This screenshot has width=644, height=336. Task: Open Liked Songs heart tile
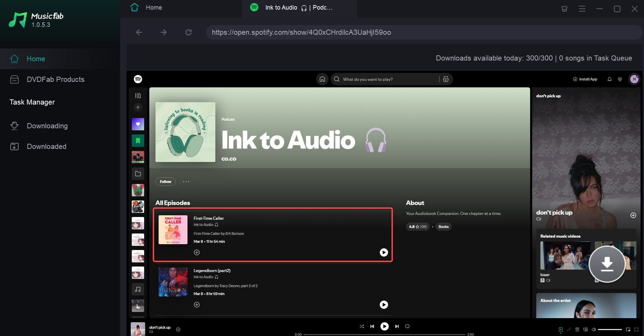coord(138,124)
